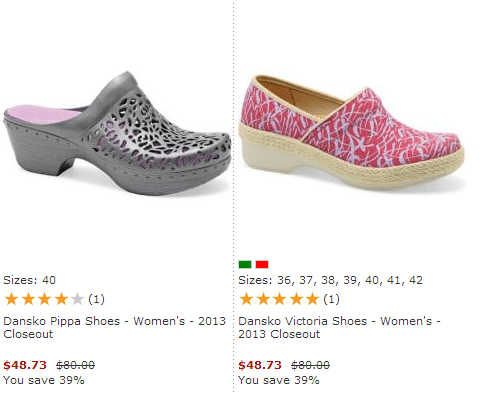Screen dimensions: 487x394
Task: Click the last gold star of Victoria rating
Action: tap(312, 299)
